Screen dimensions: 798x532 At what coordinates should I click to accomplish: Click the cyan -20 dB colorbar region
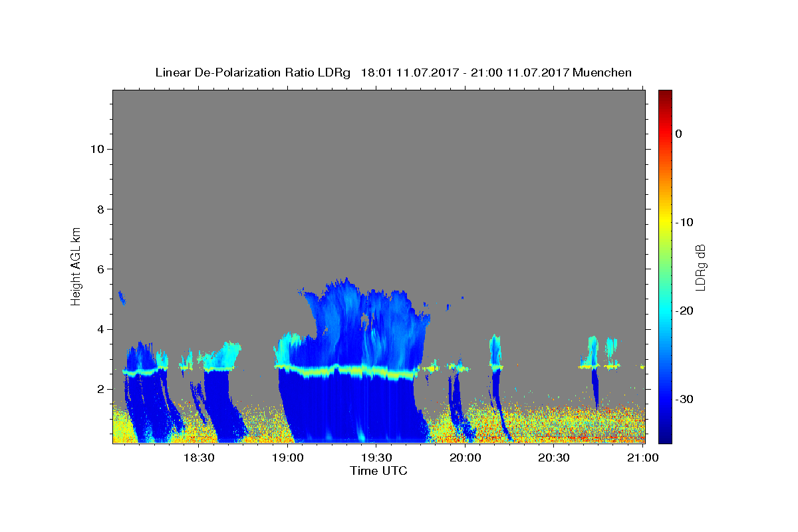point(665,311)
